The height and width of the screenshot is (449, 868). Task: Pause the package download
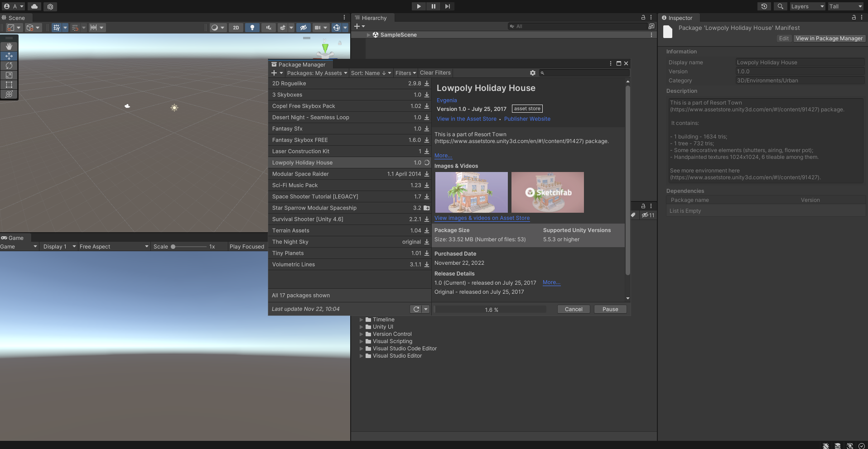point(610,309)
